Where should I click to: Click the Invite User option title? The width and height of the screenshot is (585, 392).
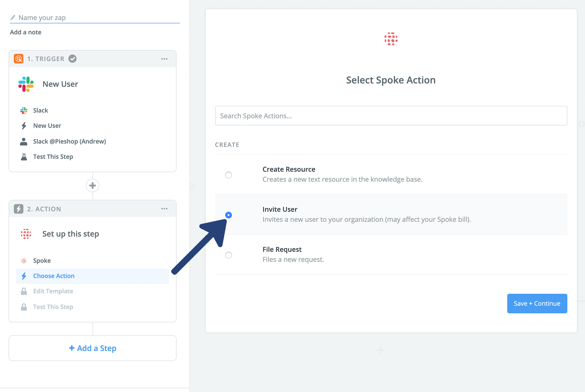coord(280,209)
